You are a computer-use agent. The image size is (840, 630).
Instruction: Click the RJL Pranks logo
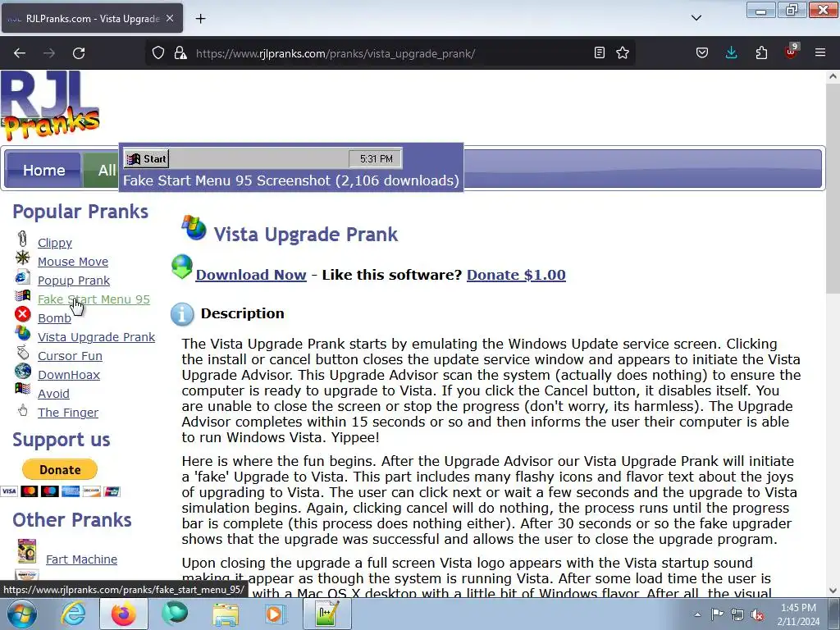[x=50, y=106]
